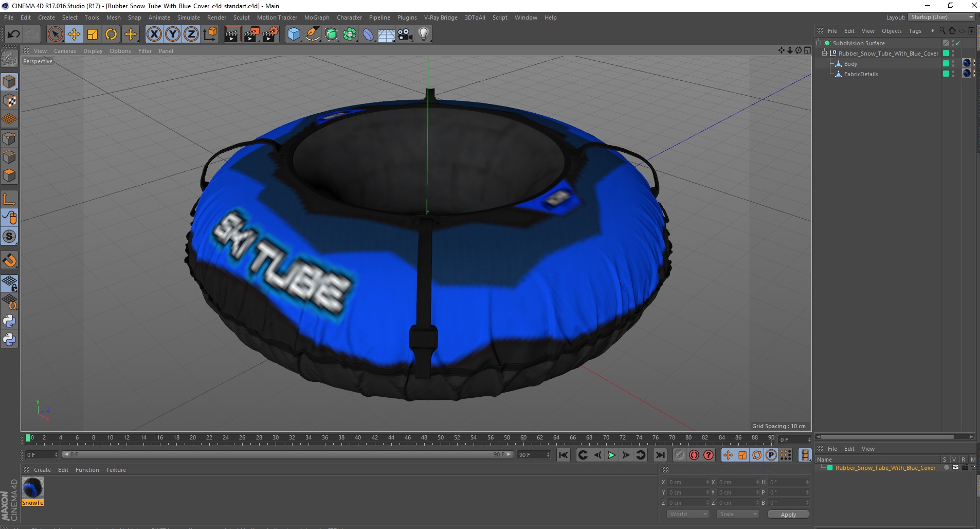
Task: Open material manager Texture menu
Action: (116, 470)
